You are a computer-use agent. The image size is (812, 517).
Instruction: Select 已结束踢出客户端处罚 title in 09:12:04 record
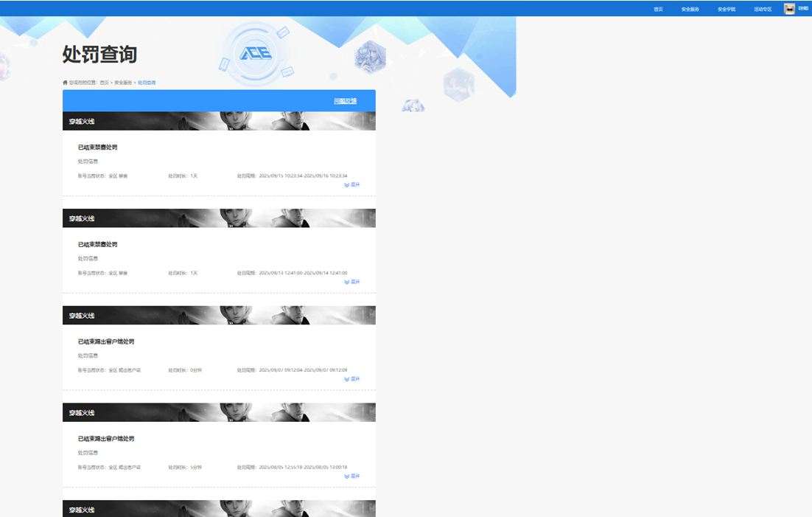point(105,341)
